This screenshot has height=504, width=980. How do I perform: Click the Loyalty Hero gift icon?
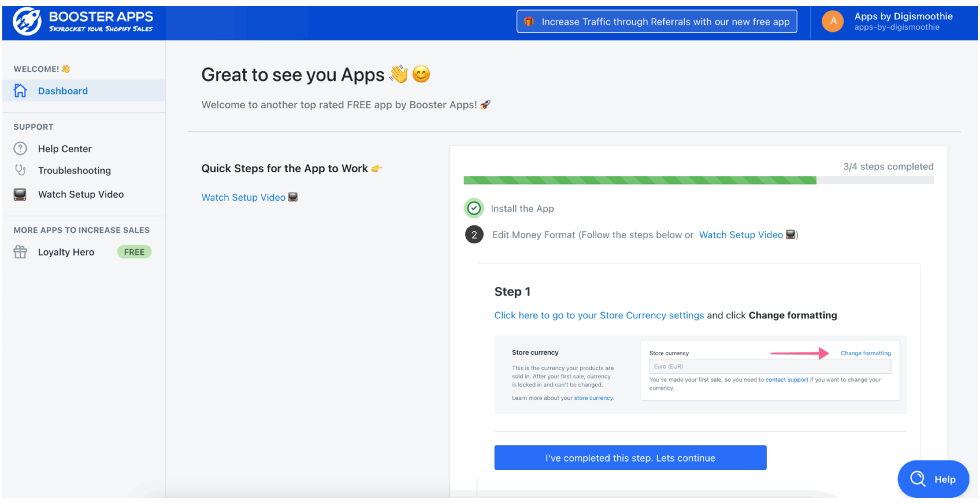[20, 252]
